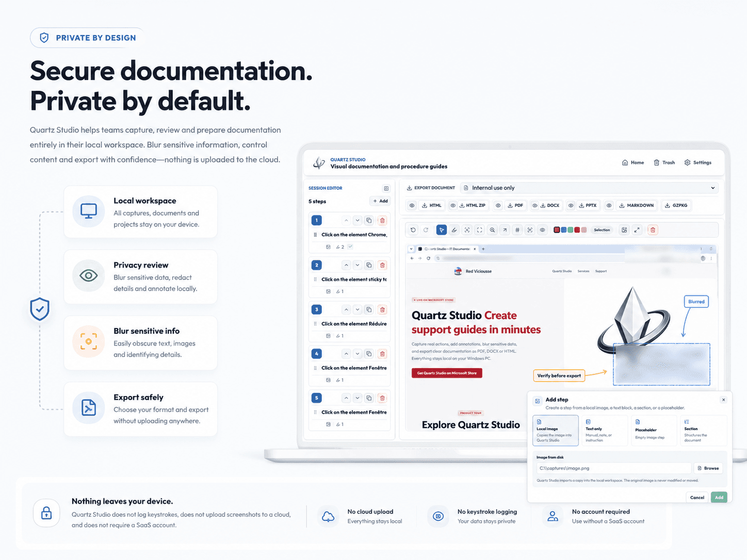Click the image icon under step 1

(x=328, y=247)
